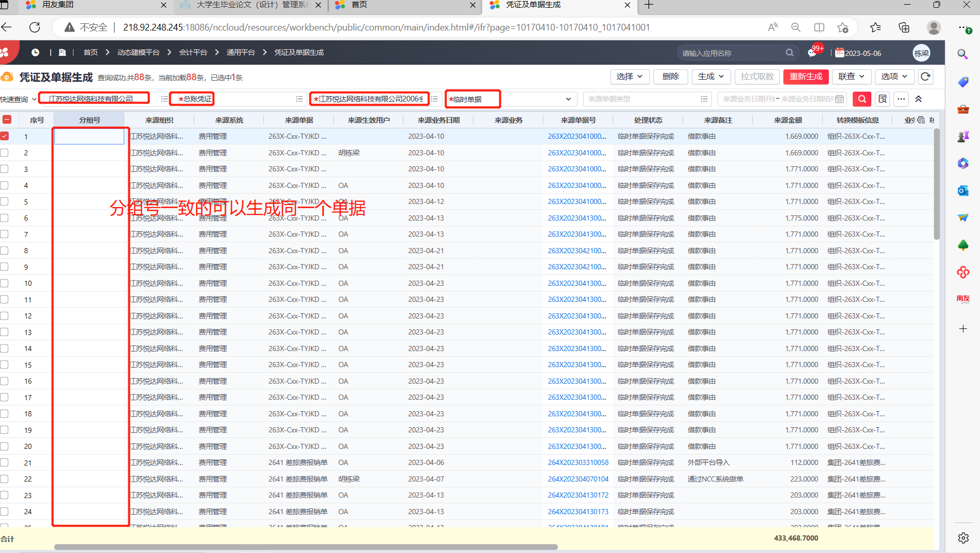Check the row 17 checkbox
Image resolution: width=980 pixels, height=553 pixels.
point(5,397)
